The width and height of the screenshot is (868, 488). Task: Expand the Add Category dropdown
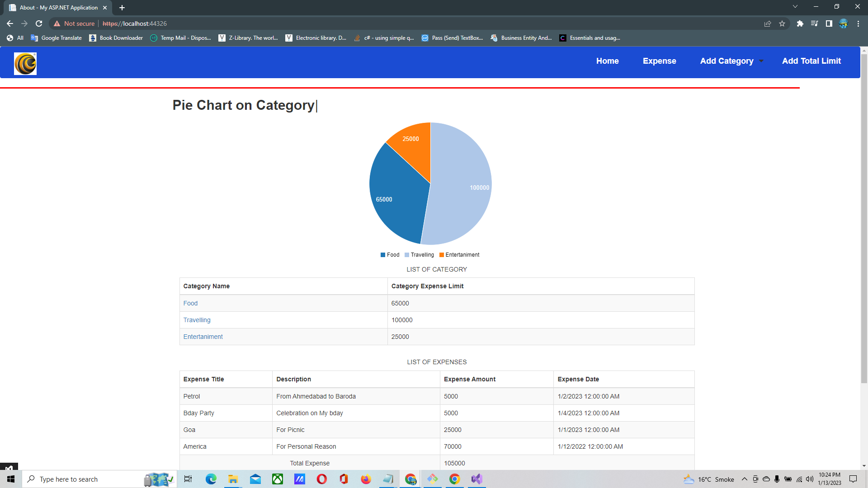[727, 61]
